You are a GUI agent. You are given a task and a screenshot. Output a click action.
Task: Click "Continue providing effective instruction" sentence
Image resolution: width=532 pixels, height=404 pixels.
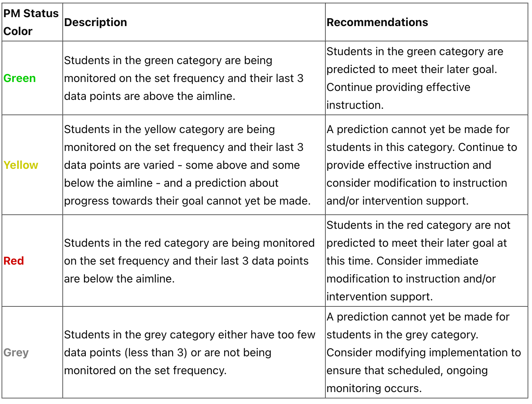coord(398,96)
